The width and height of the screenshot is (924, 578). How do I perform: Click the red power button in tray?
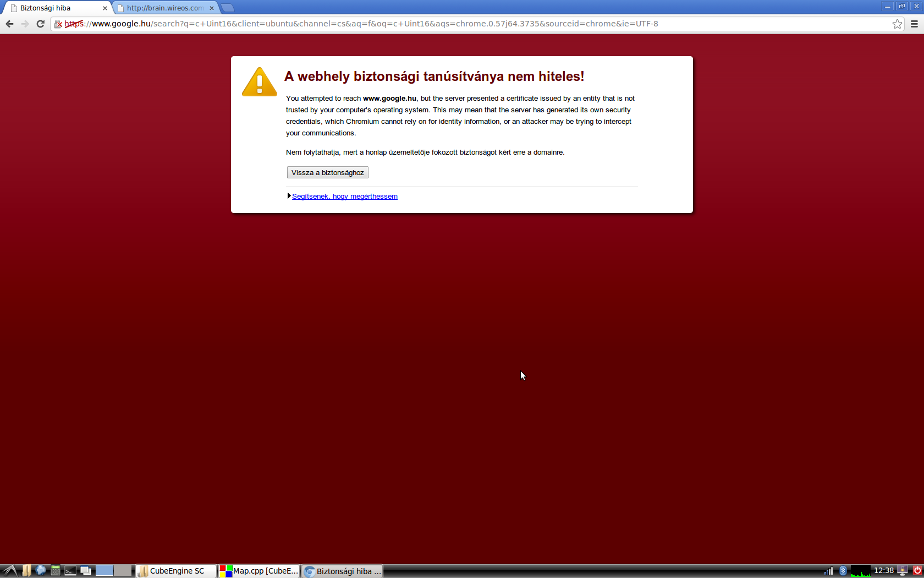(917, 571)
